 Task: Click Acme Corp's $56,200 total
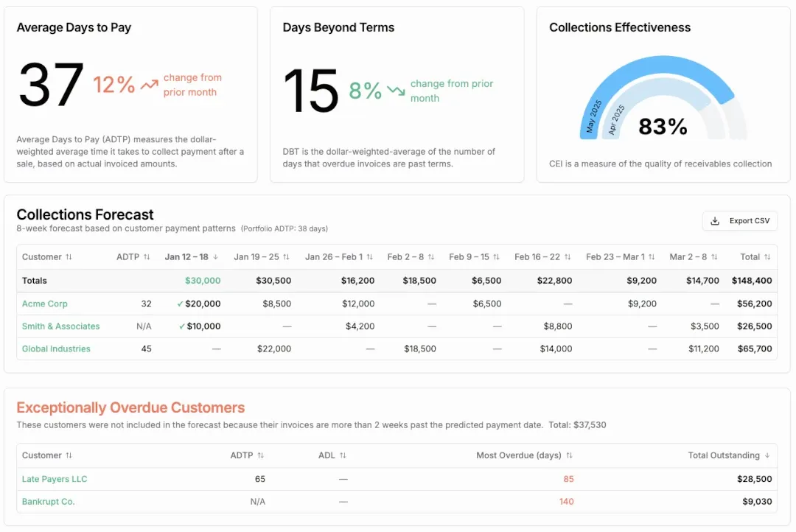pos(755,304)
